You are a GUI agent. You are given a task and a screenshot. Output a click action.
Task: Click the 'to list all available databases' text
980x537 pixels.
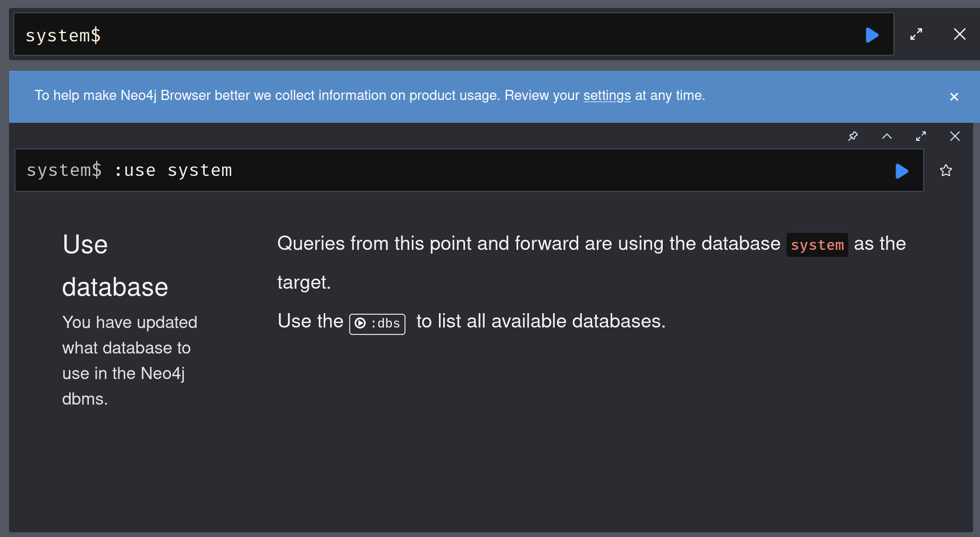coord(540,322)
